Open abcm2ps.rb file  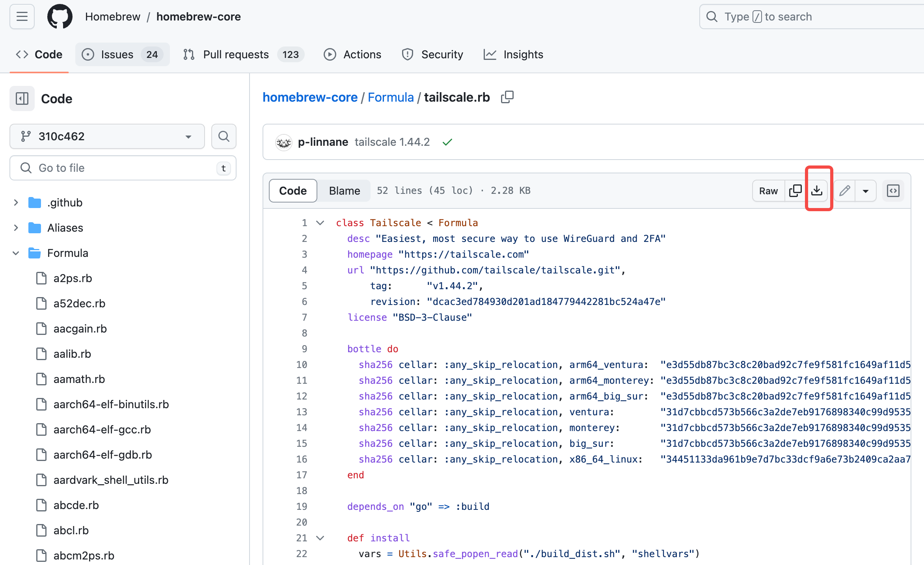coord(84,556)
